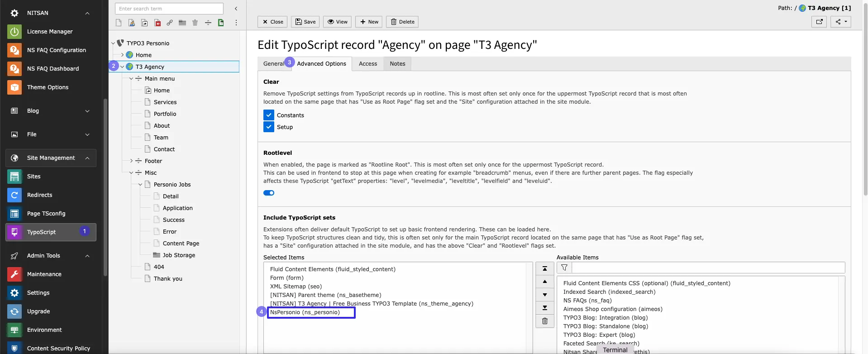Open the share dropdown button
Image resolution: width=868 pixels, height=354 pixels.
click(841, 22)
